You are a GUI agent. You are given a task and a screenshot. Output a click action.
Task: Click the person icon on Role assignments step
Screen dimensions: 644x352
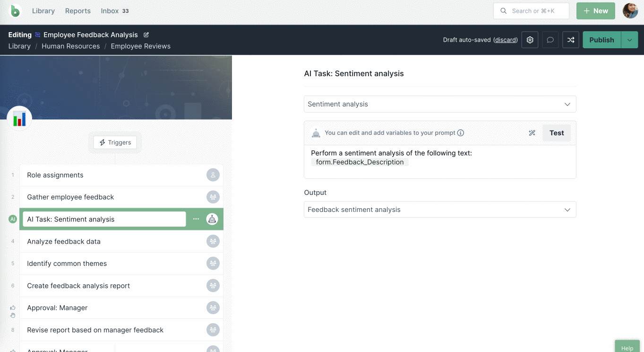tap(213, 175)
